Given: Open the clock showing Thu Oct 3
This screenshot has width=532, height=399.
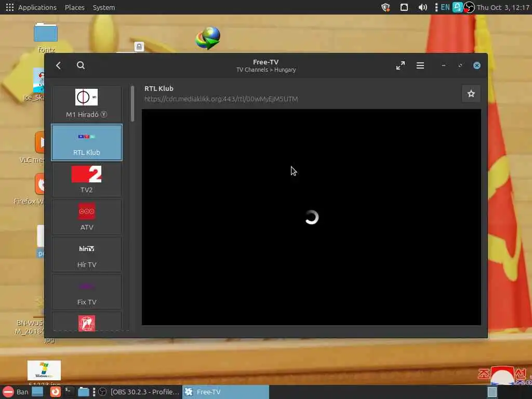Looking at the screenshot, I should point(503,7).
